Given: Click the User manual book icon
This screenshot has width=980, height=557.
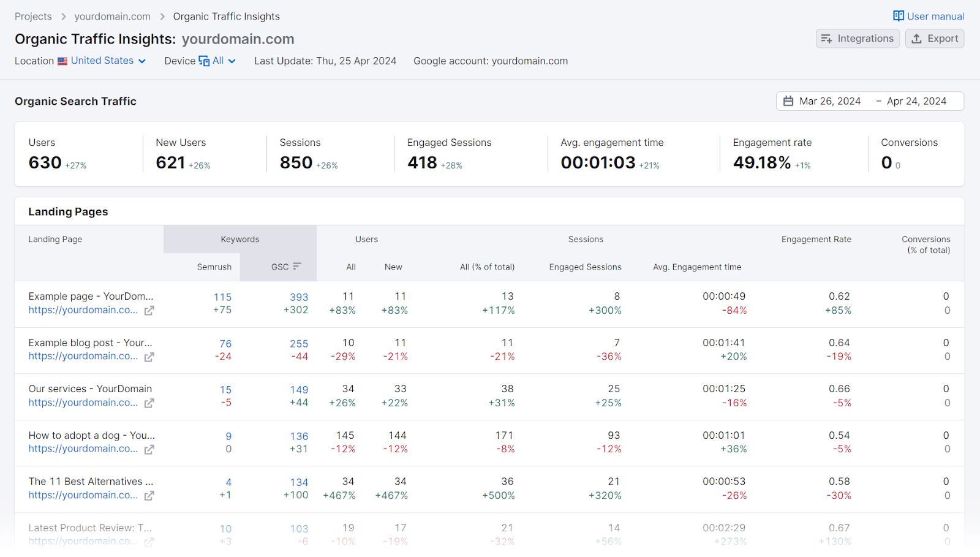Looking at the screenshot, I should [898, 16].
